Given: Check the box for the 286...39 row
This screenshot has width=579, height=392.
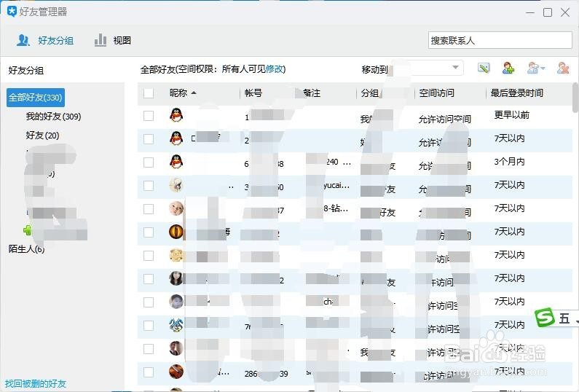Looking at the screenshot, I should [x=149, y=372].
